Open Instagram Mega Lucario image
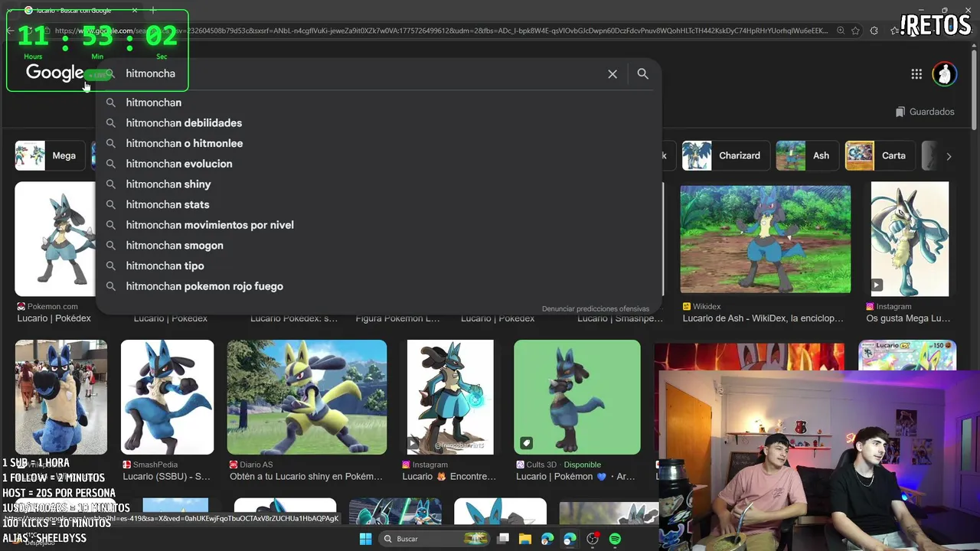 coord(910,239)
